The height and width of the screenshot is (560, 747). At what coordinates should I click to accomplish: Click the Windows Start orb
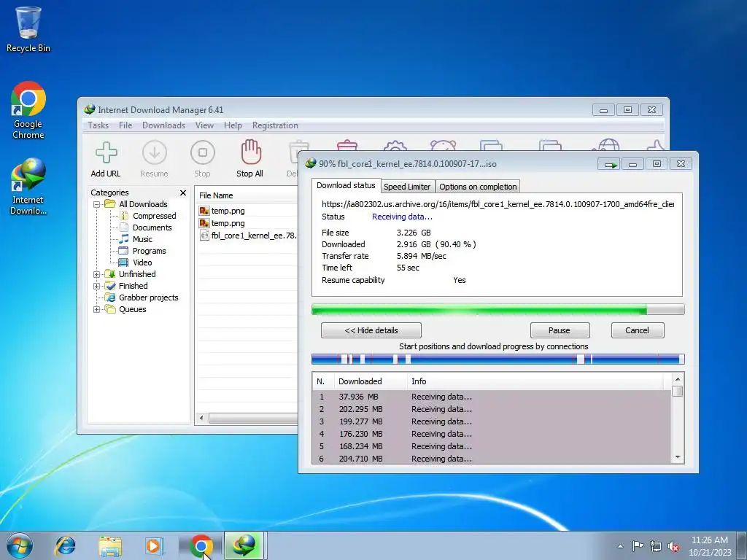20,545
